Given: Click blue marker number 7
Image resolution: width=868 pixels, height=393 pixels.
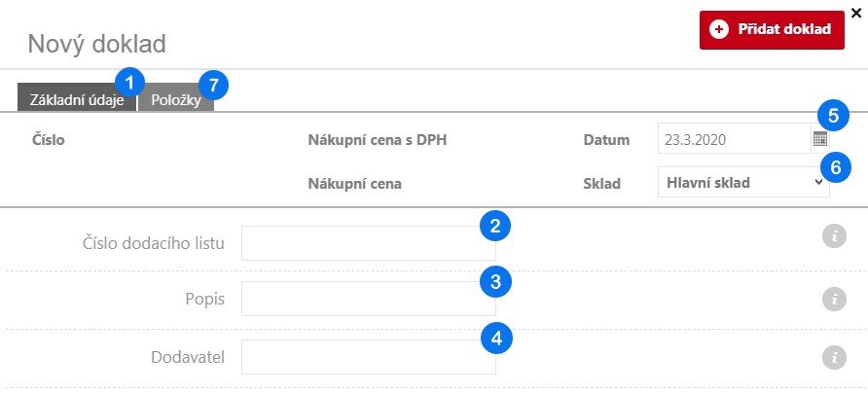Looking at the screenshot, I should click(213, 85).
